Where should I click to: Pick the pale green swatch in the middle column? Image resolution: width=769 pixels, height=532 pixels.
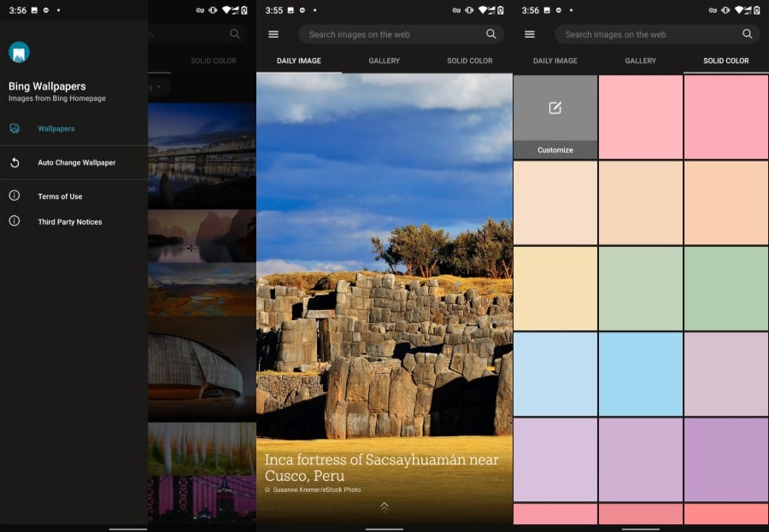[641, 289]
